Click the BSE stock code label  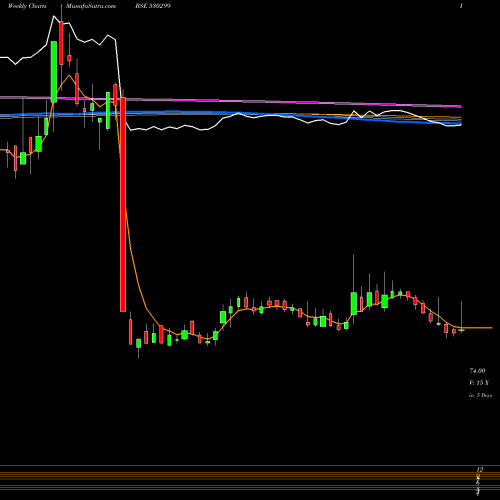click(x=153, y=6)
